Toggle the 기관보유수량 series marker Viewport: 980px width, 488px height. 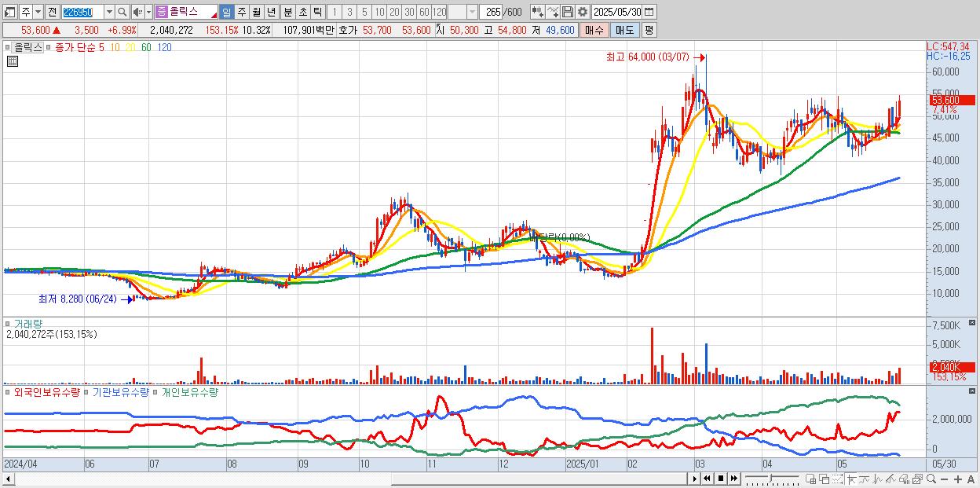[86, 391]
